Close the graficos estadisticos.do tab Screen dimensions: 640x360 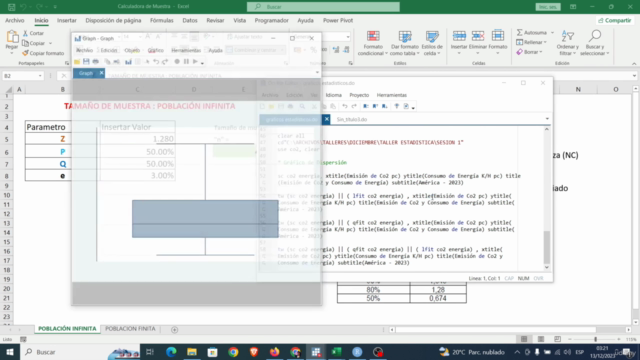327,119
